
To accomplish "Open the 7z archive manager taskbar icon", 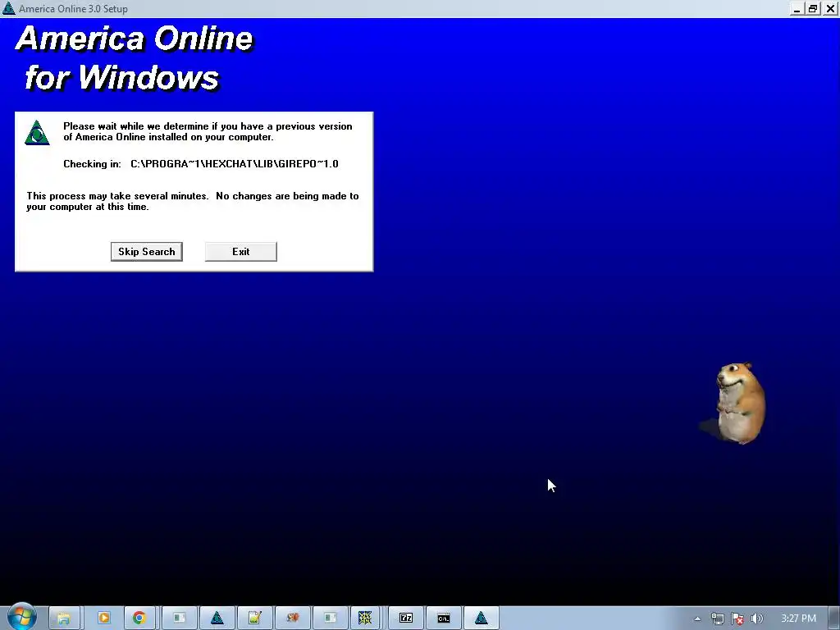I will (x=406, y=619).
